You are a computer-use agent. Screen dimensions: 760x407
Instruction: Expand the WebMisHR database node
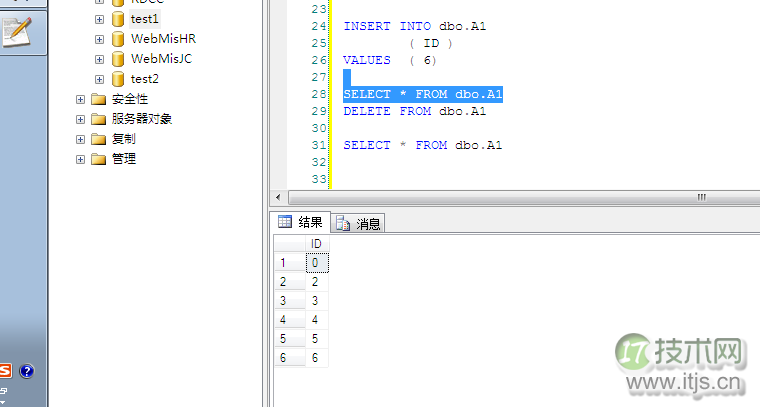coord(100,39)
